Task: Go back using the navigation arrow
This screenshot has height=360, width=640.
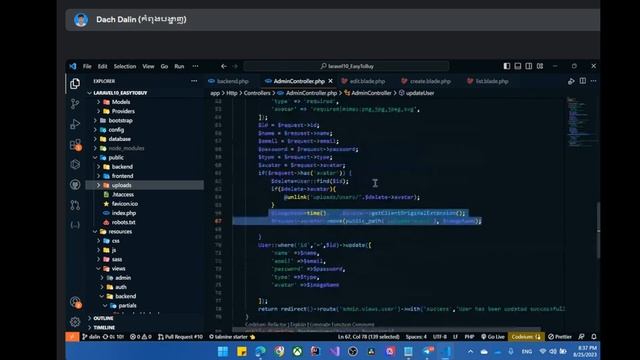Action: click(x=224, y=66)
